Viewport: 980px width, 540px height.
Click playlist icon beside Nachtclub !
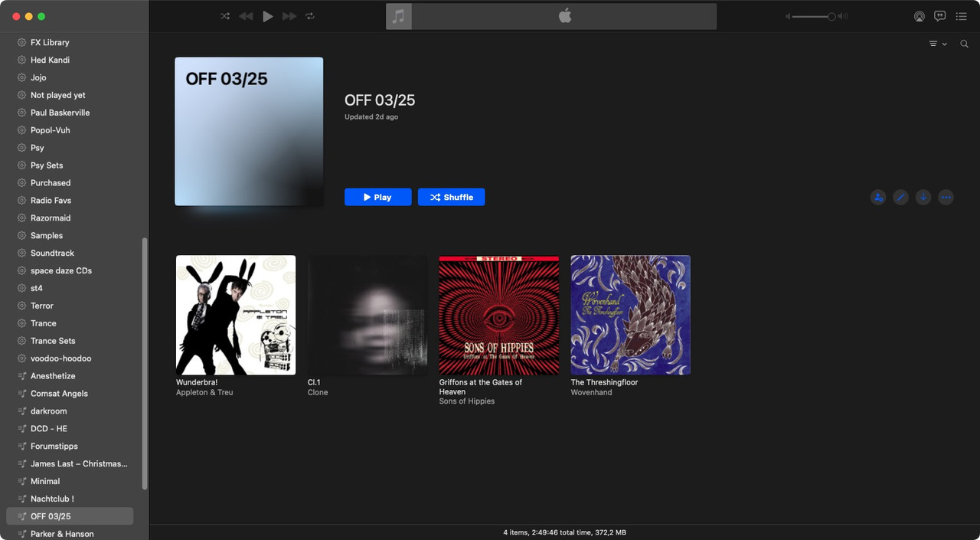(x=22, y=499)
